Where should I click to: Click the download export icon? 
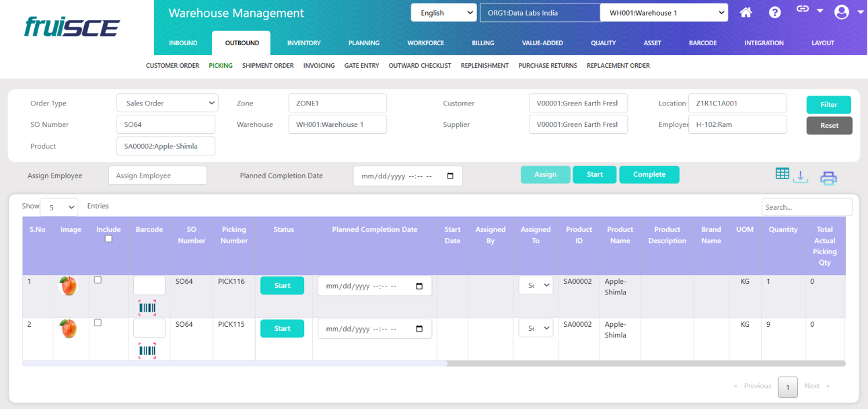(800, 177)
